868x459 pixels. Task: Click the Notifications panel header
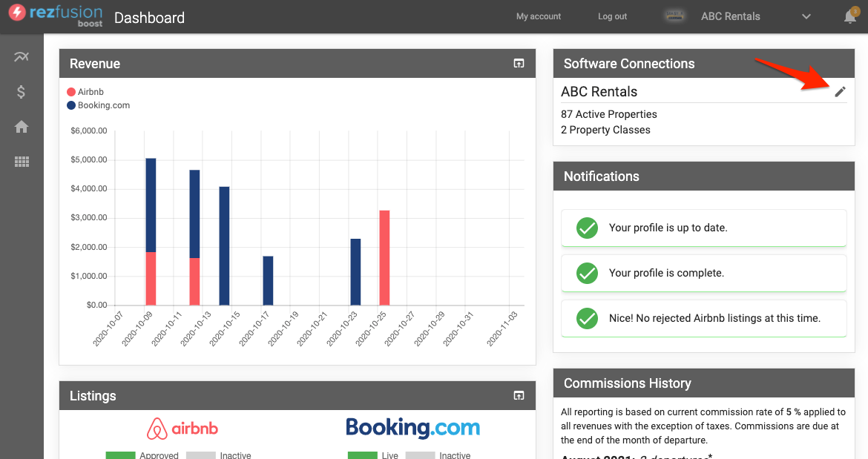coord(703,176)
